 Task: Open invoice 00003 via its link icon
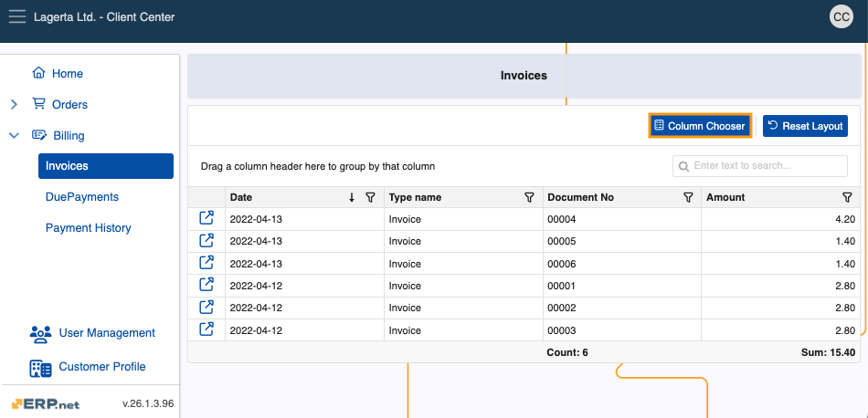point(206,329)
